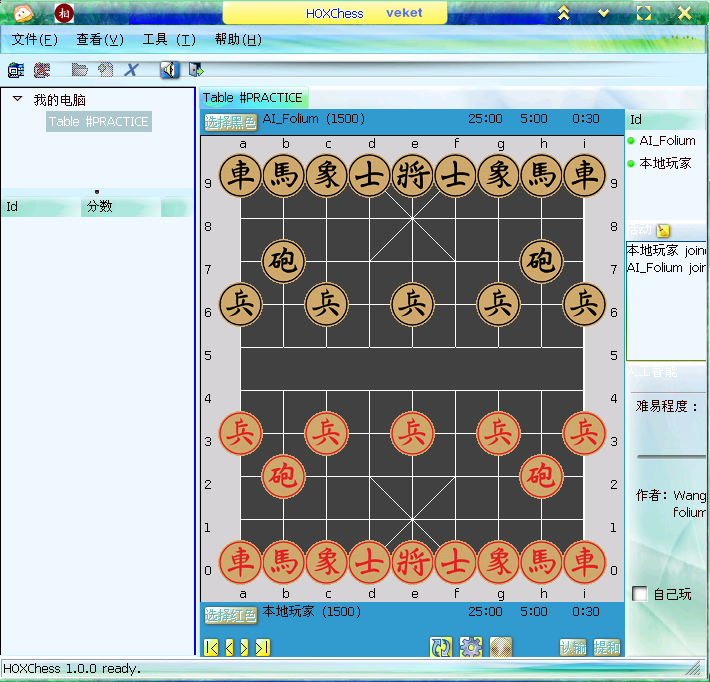Select red advisor 士 on d0
710x682 pixels.
[x=369, y=562]
